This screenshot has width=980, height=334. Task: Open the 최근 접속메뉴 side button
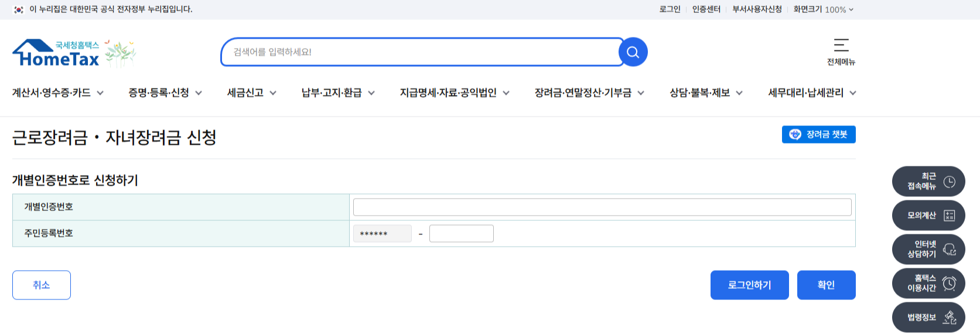928,182
